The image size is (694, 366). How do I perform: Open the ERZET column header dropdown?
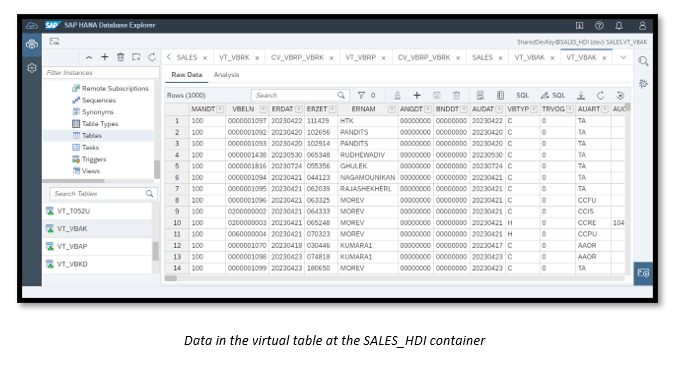point(332,109)
